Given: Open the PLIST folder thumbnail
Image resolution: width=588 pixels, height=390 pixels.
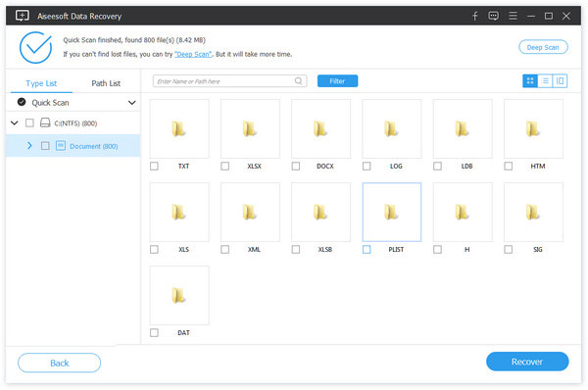Looking at the screenshot, I should [x=392, y=213].
